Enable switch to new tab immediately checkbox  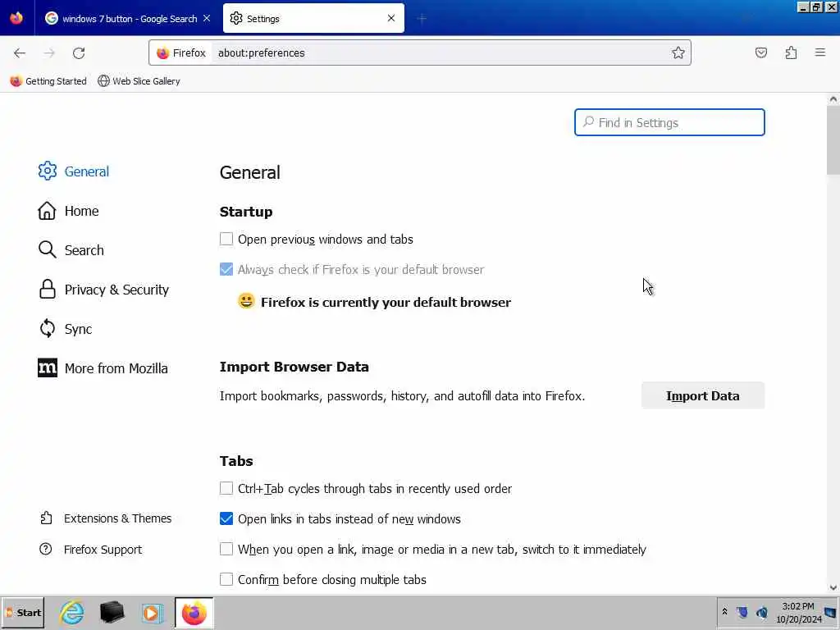tap(226, 549)
